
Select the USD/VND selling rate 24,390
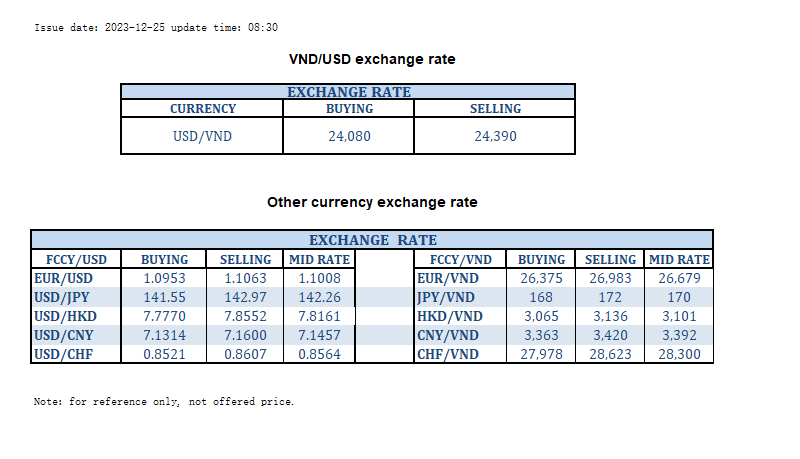[x=495, y=136]
